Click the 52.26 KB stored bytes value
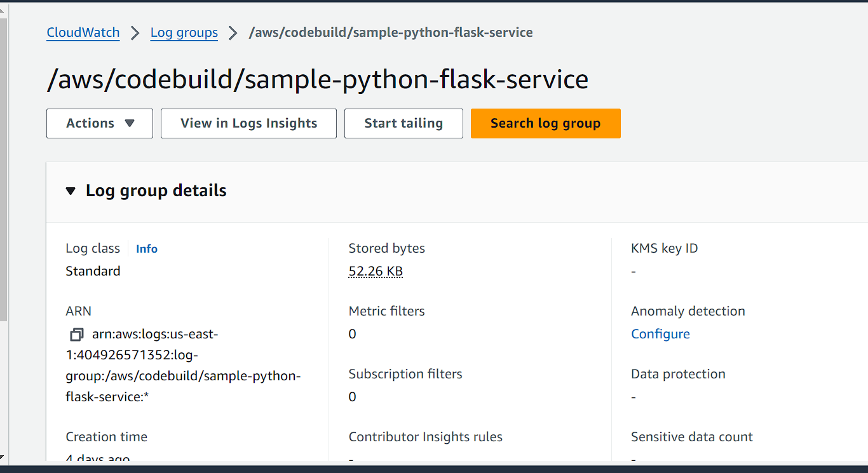Viewport: 868px width, 473px height. coord(376,271)
